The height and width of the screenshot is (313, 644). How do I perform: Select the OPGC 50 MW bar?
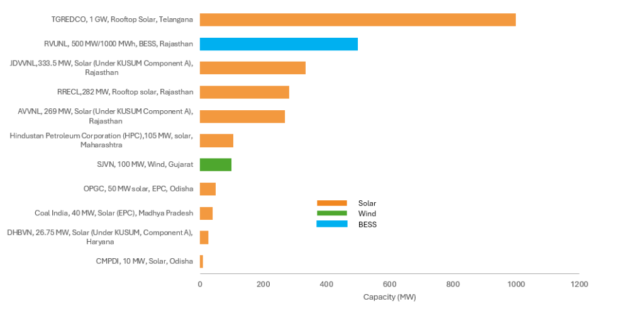(208, 189)
